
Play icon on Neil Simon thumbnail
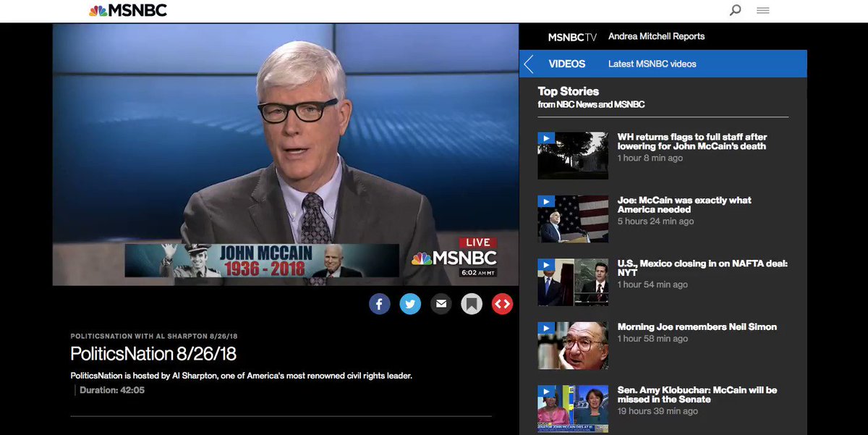click(546, 328)
